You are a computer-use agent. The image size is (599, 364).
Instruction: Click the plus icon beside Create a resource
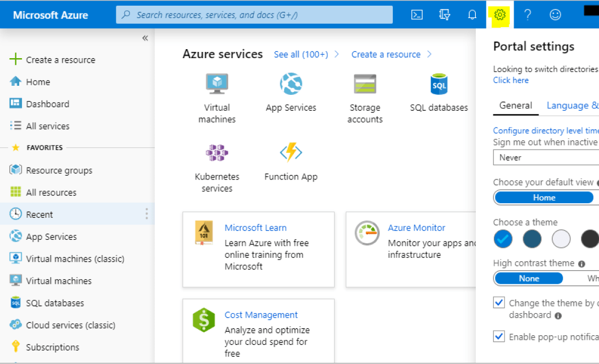(15, 59)
